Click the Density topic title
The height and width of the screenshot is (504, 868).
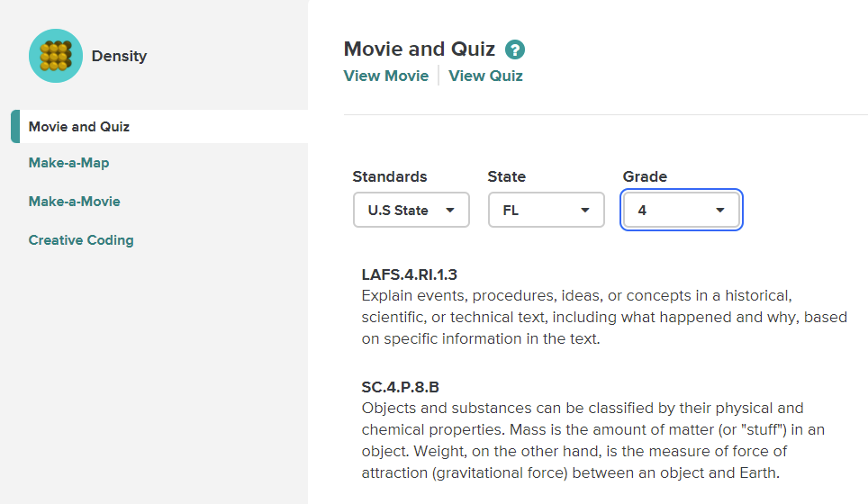coord(119,56)
